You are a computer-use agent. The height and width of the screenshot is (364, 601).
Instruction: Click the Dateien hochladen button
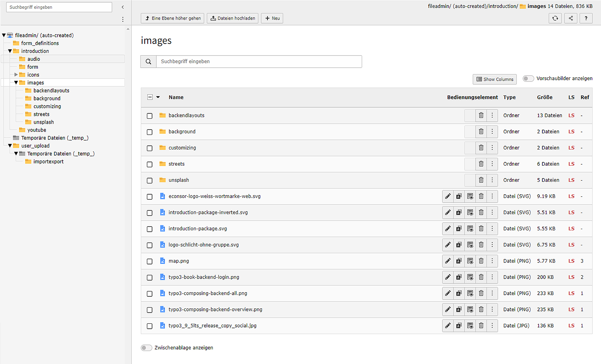point(233,18)
